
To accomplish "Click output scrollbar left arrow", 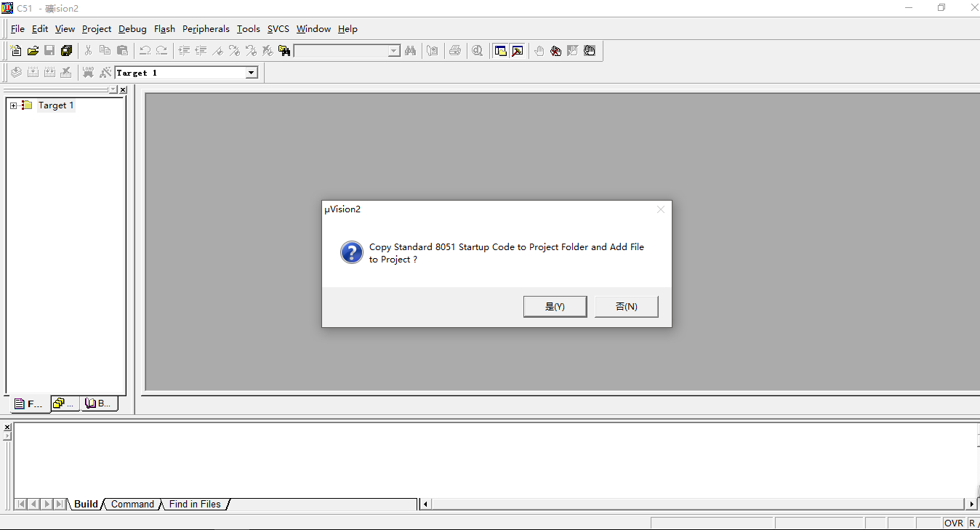I will coord(426,504).
